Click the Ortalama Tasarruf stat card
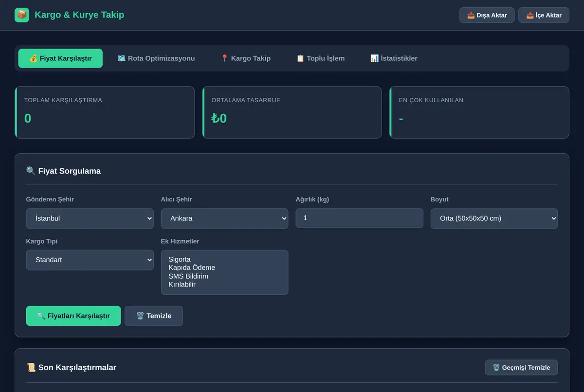 (292, 112)
